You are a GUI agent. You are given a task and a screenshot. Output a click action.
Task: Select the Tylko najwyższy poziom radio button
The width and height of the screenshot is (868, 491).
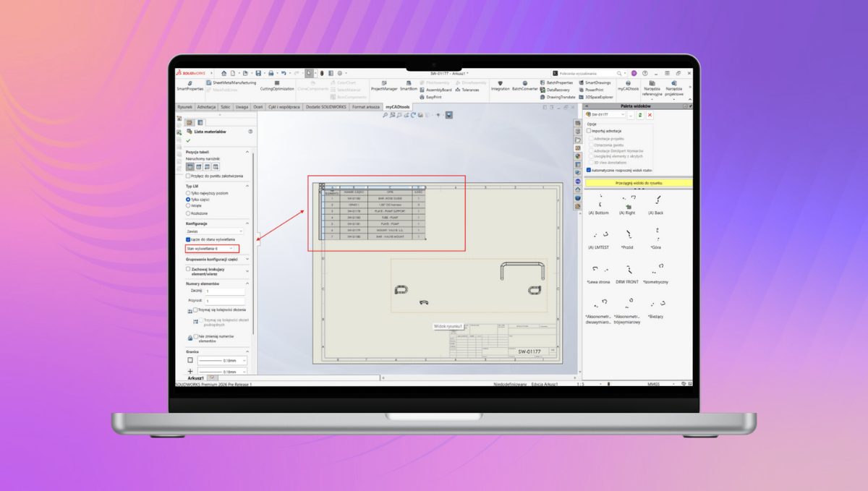(189, 193)
